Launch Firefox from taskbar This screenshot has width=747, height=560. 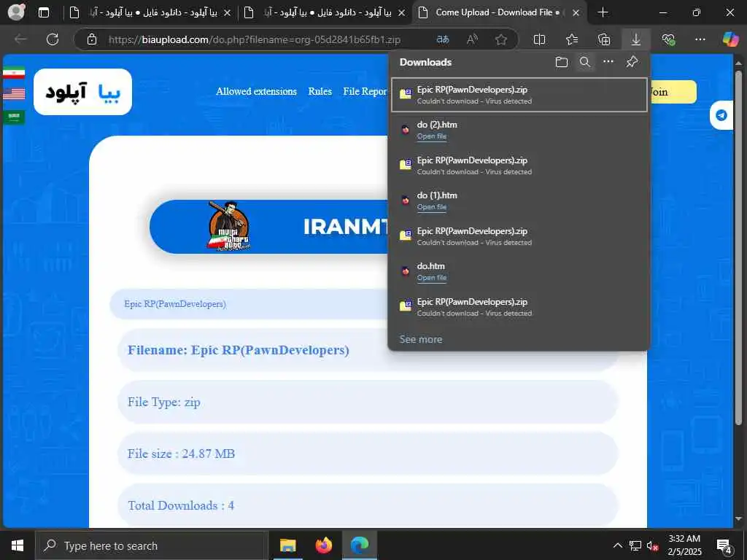point(323,545)
